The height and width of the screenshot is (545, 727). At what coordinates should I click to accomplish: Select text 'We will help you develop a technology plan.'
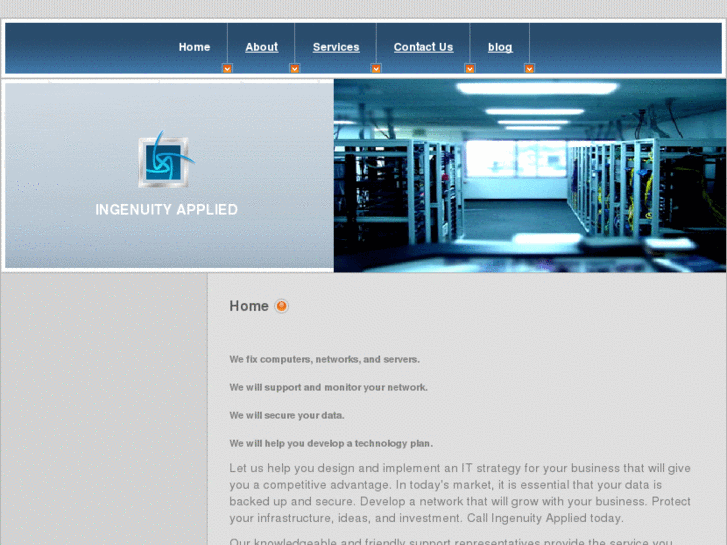click(331, 443)
